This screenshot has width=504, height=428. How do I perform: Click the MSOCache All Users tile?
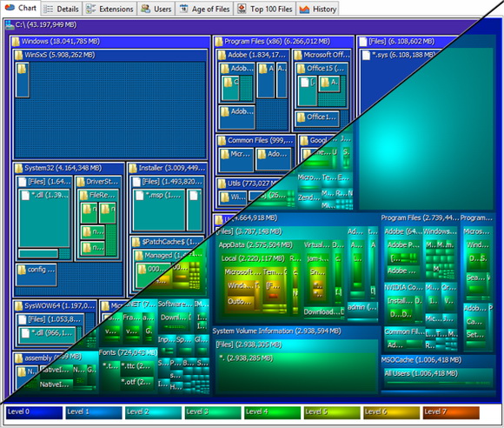pos(439,378)
